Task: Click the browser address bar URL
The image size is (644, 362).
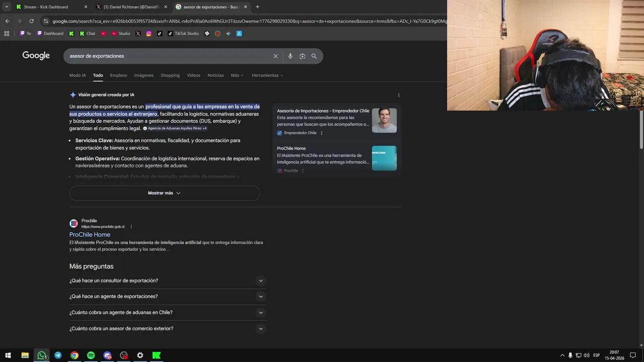Action: click(x=249, y=21)
